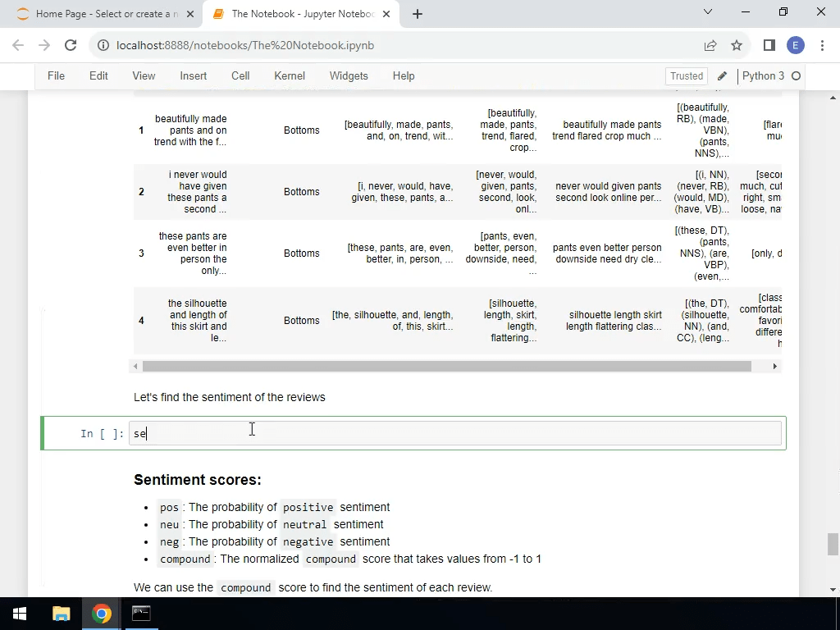Viewport: 840px width, 630px height.
Task: Click inside the code cell containing se
Action: pos(328,433)
